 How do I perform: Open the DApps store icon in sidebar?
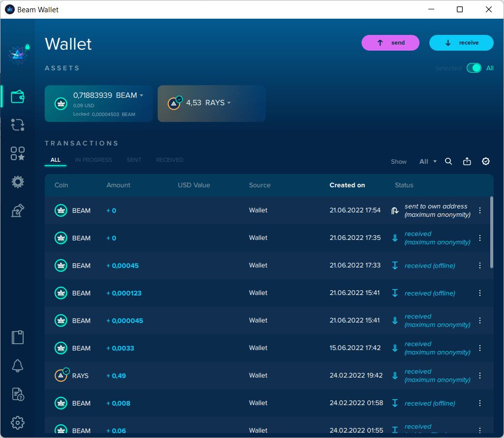[18, 153]
